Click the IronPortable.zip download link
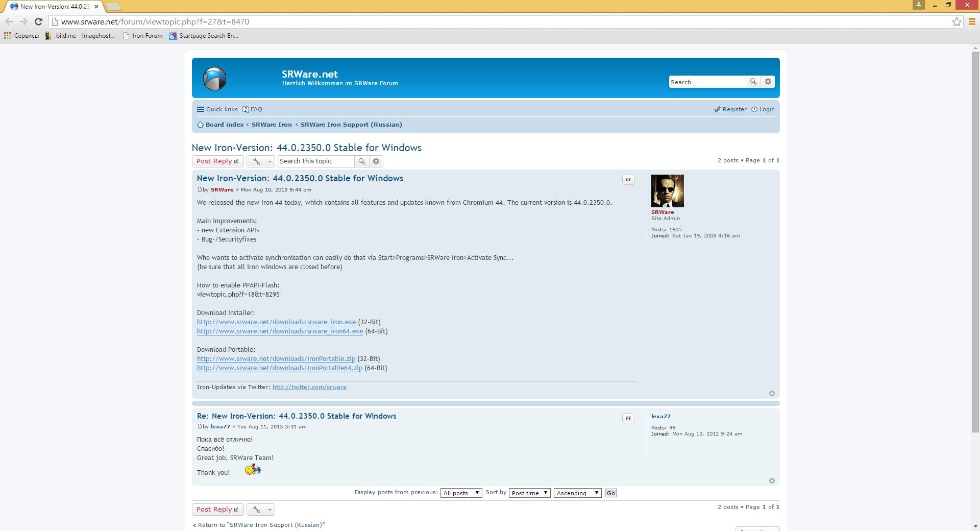980x531 pixels. point(276,359)
